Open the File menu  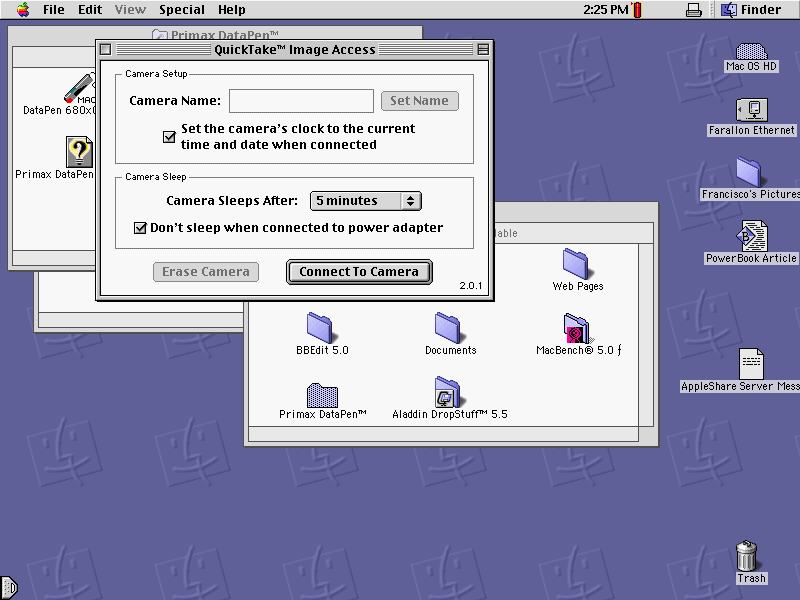[x=52, y=9]
